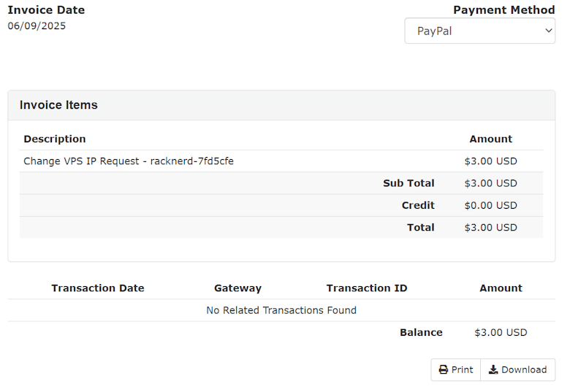Click the Total label row
Image resolution: width=570 pixels, height=392 pixels.
pos(281,228)
